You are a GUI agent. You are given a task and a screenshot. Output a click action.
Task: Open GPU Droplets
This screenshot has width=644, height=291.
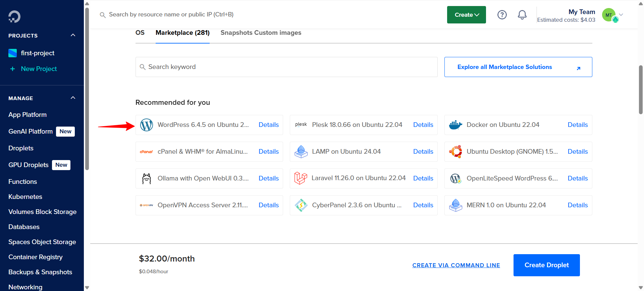click(x=29, y=165)
